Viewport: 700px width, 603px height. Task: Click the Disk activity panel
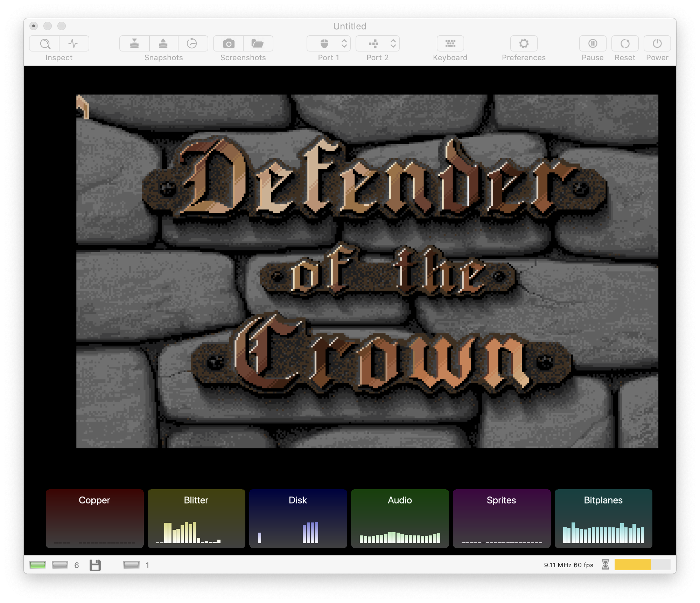298,518
